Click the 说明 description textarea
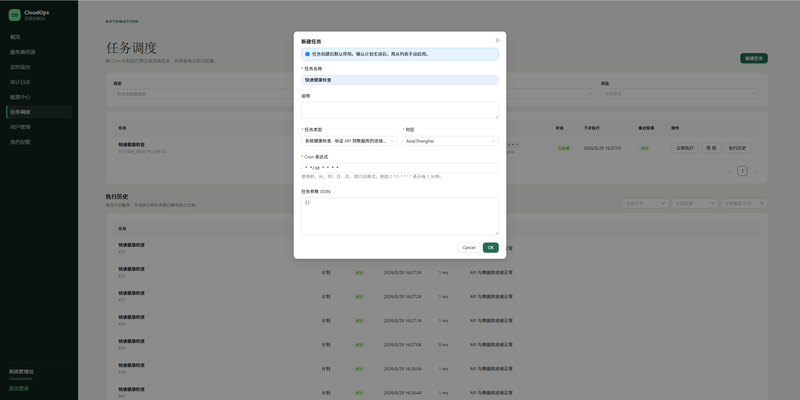800x400 pixels. [x=399, y=110]
